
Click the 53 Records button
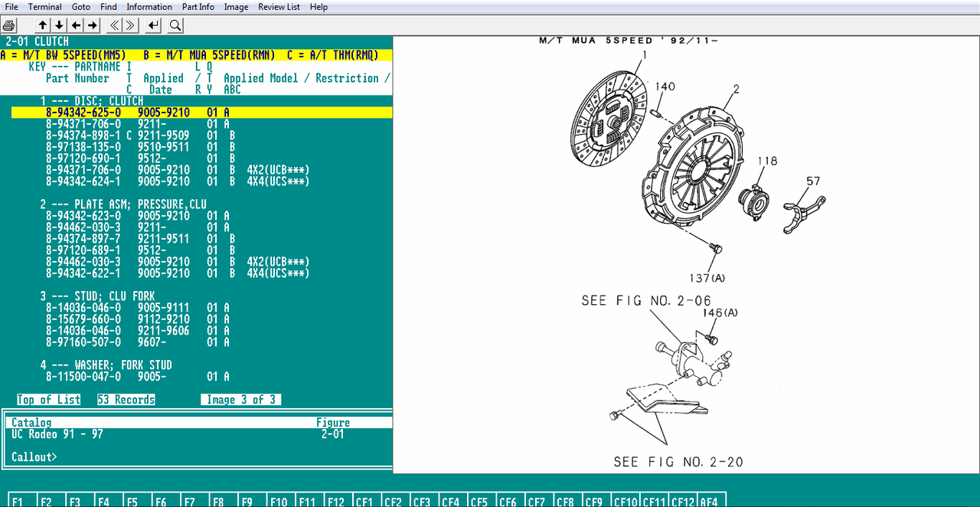pos(126,400)
